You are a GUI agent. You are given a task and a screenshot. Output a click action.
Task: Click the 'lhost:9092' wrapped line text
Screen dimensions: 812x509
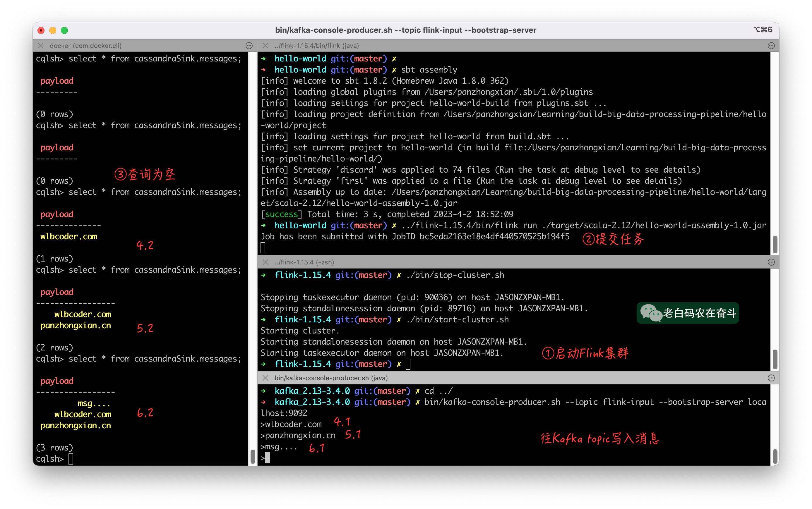click(284, 413)
